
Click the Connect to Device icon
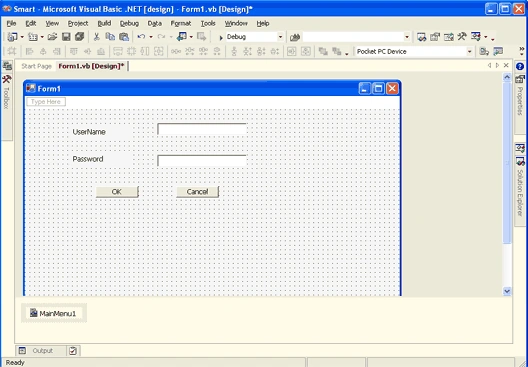pyautogui.click(x=484, y=52)
